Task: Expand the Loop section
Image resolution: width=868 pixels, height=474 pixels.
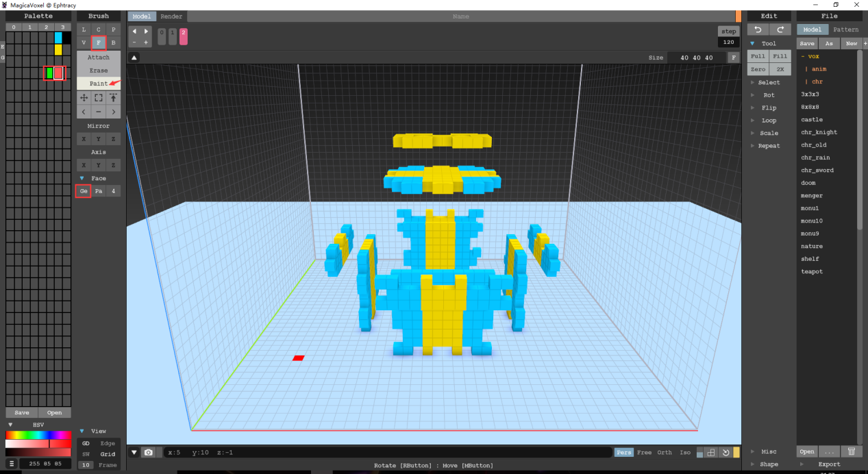Action: (x=769, y=121)
